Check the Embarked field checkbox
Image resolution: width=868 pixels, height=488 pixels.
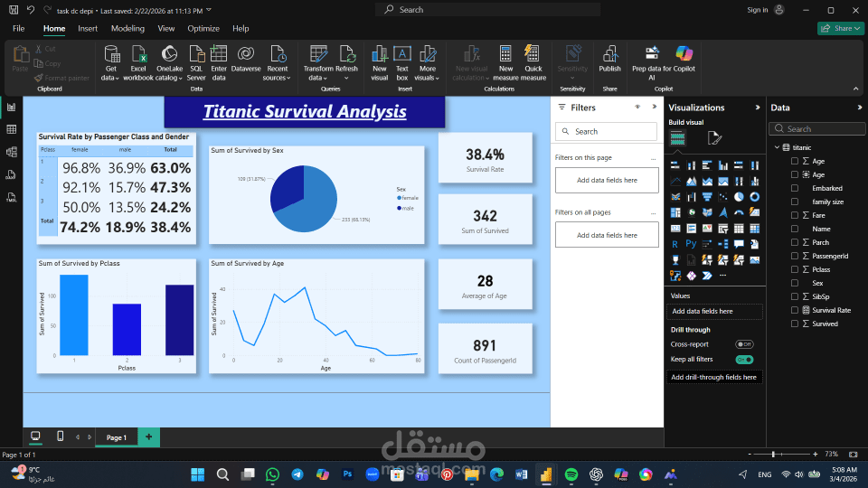click(795, 188)
